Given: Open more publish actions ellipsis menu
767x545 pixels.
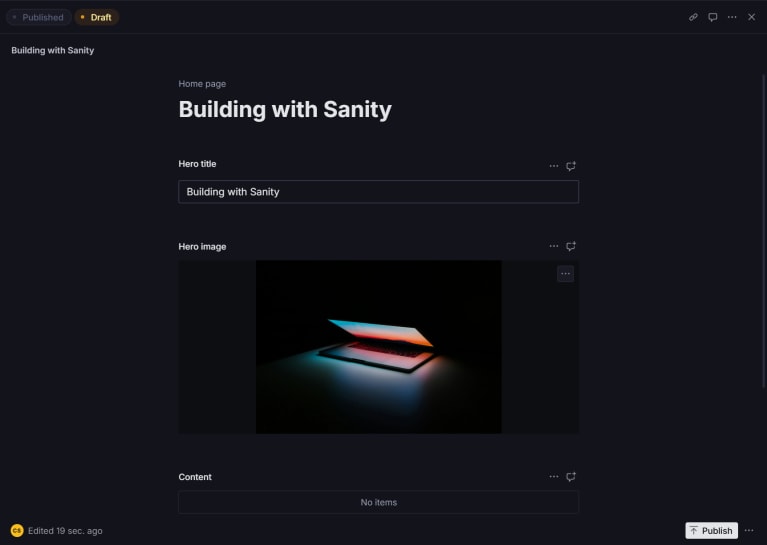Looking at the screenshot, I should (x=749, y=531).
